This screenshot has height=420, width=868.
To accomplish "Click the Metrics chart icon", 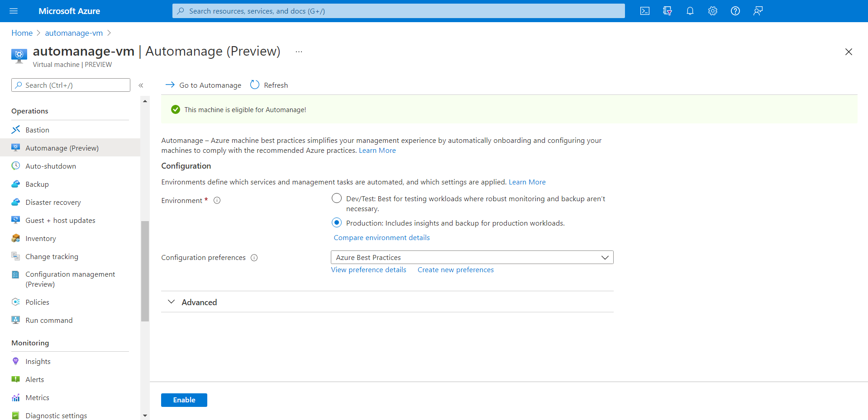I will [16, 397].
